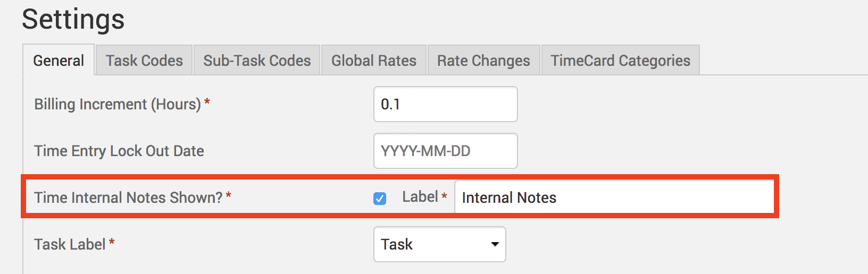Switch to the General tab

pos(59,61)
